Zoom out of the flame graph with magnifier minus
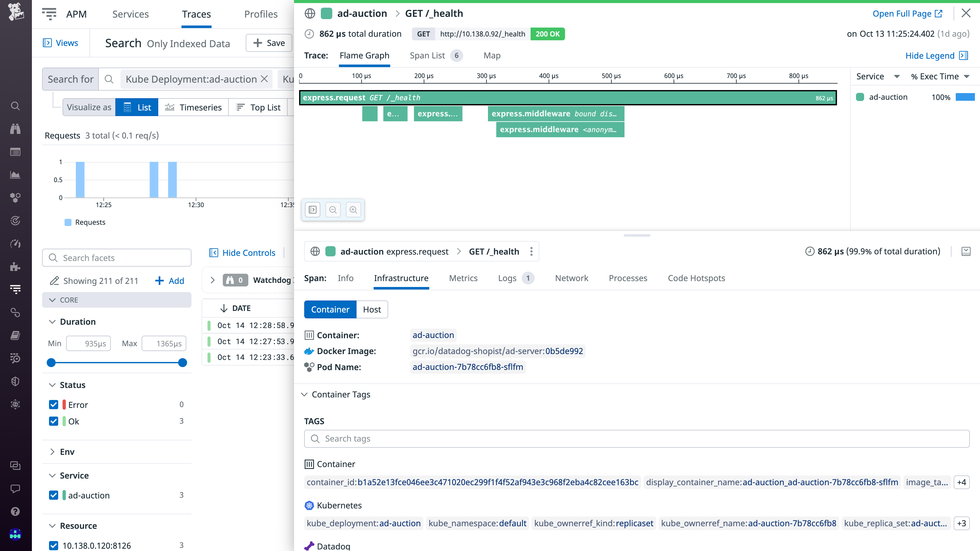 click(333, 209)
